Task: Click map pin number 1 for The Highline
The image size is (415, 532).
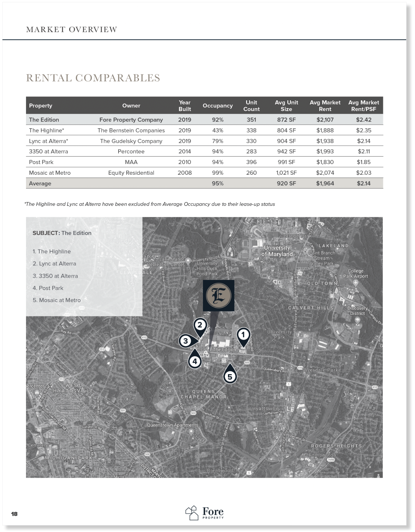Action: [x=243, y=337]
